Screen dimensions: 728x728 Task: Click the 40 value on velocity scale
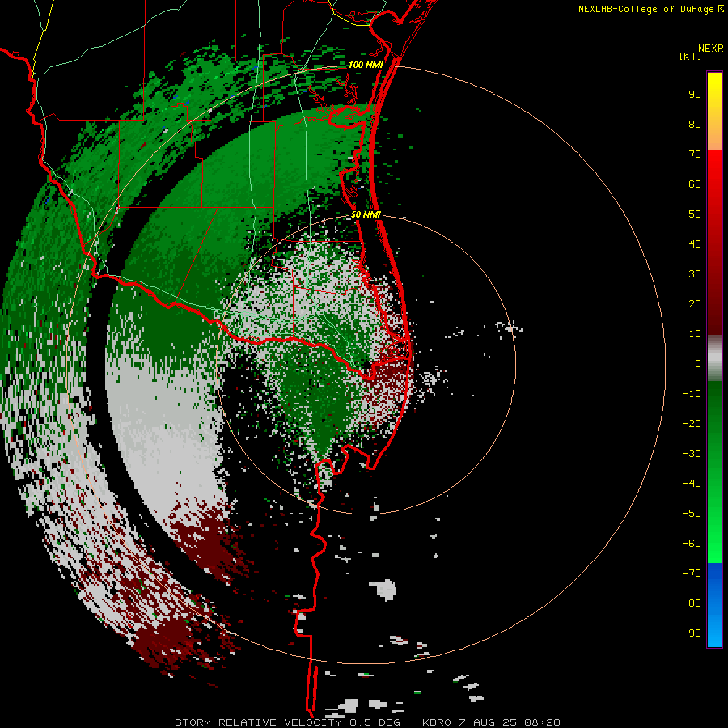tap(695, 243)
